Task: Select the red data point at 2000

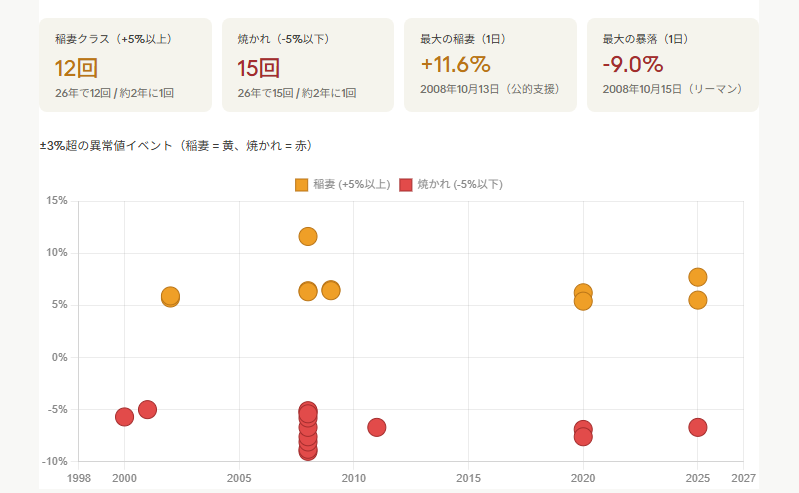Action: click(x=124, y=417)
